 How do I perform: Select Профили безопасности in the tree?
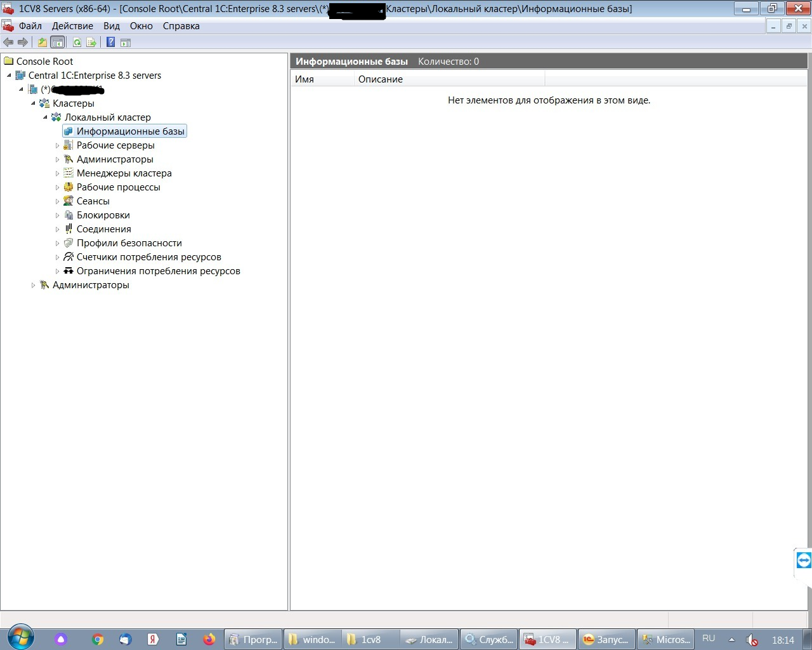pos(129,243)
